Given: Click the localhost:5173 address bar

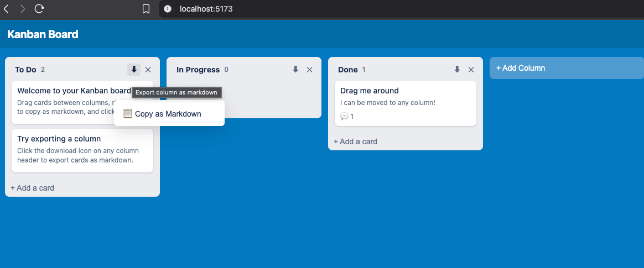Looking at the screenshot, I should point(206,9).
